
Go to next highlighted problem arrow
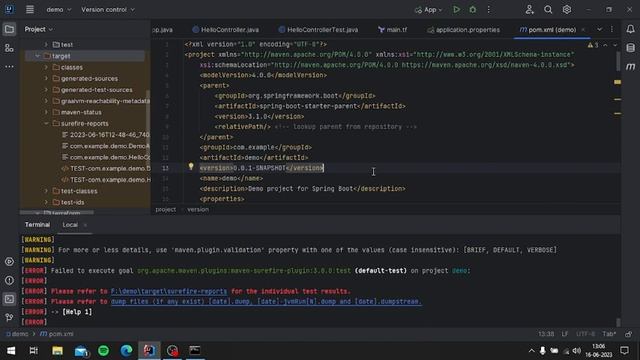615,45
